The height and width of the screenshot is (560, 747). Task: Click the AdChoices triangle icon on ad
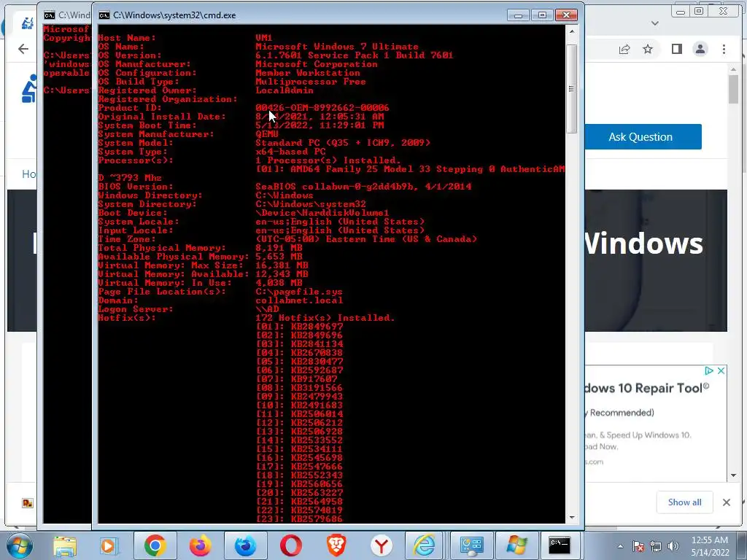point(709,370)
